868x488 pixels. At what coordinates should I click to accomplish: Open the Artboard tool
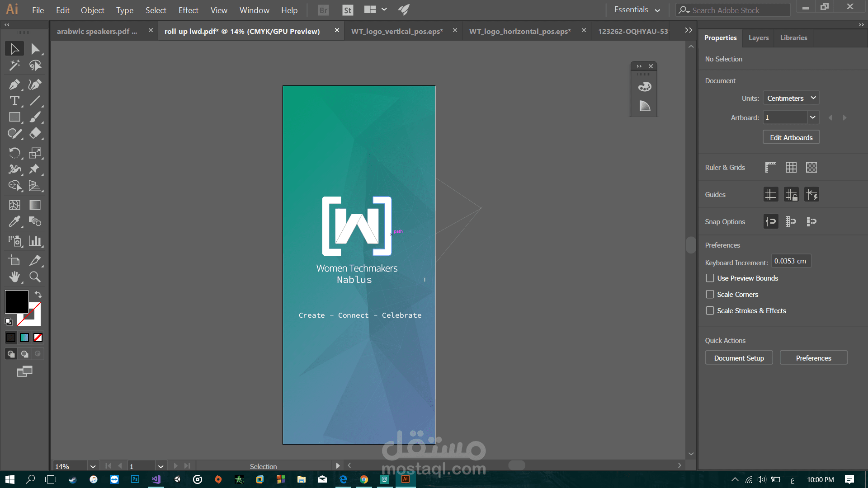(x=14, y=260)
